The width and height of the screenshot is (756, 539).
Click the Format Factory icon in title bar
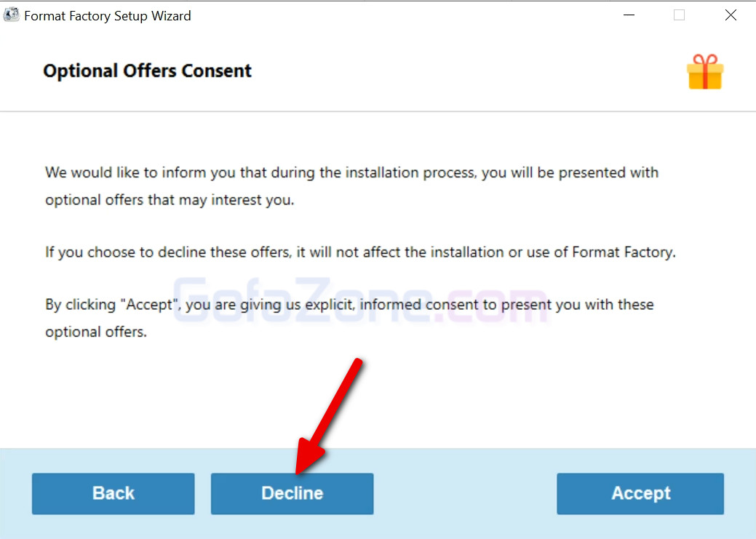pos(11,15)
